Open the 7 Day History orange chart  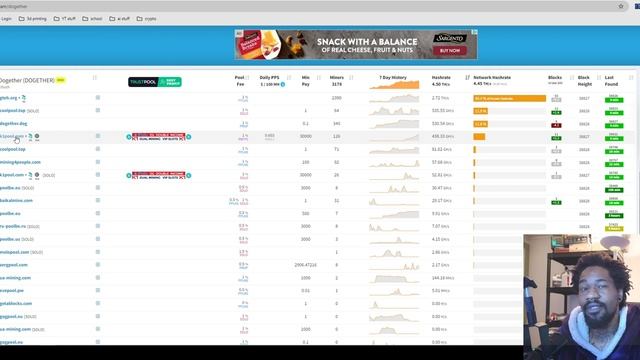[x=394, y=85]
